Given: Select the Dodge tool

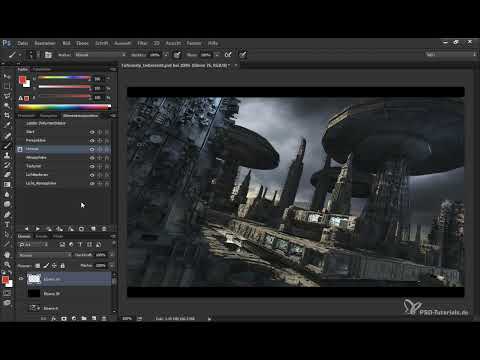Looking at the screenshot, I should (x=7, y=204).
